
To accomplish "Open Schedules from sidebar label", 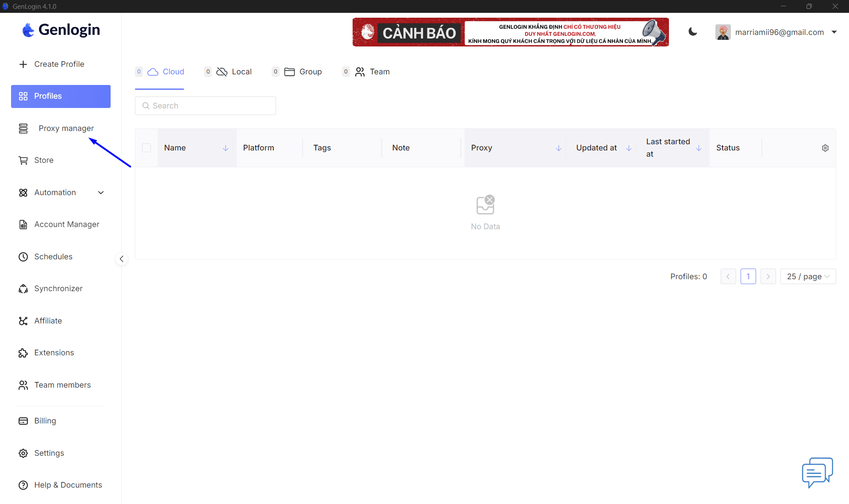I will click(54, 257).
